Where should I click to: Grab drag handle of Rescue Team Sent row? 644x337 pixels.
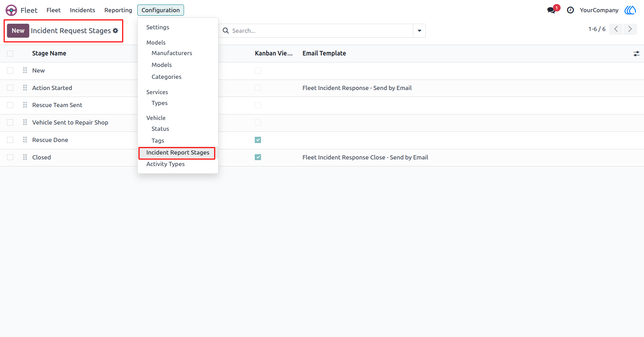(25, 105)
